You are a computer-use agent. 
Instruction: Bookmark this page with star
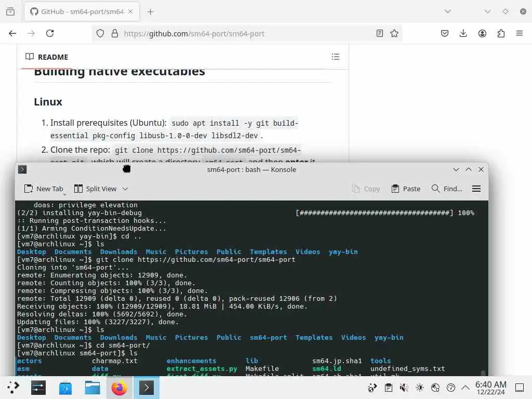(394, 33)
